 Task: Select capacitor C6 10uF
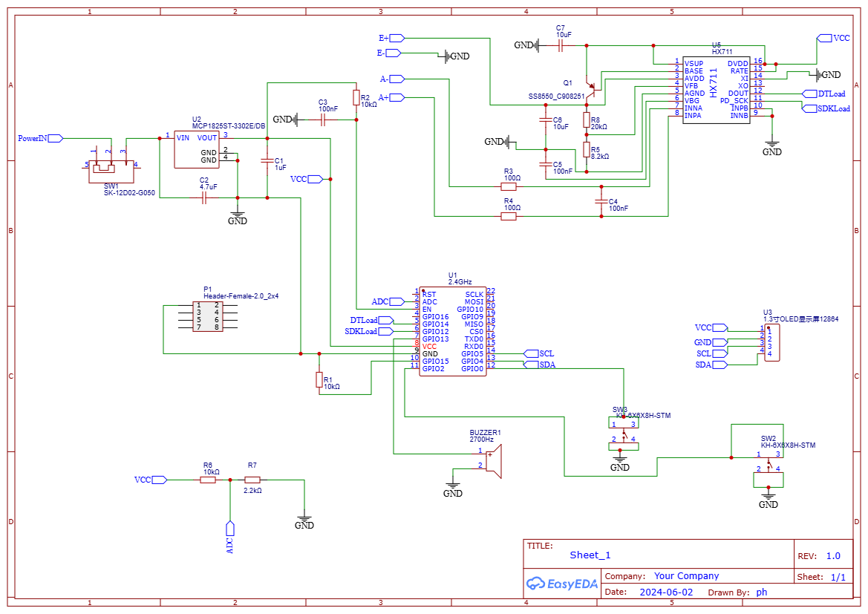click(546, 120)
